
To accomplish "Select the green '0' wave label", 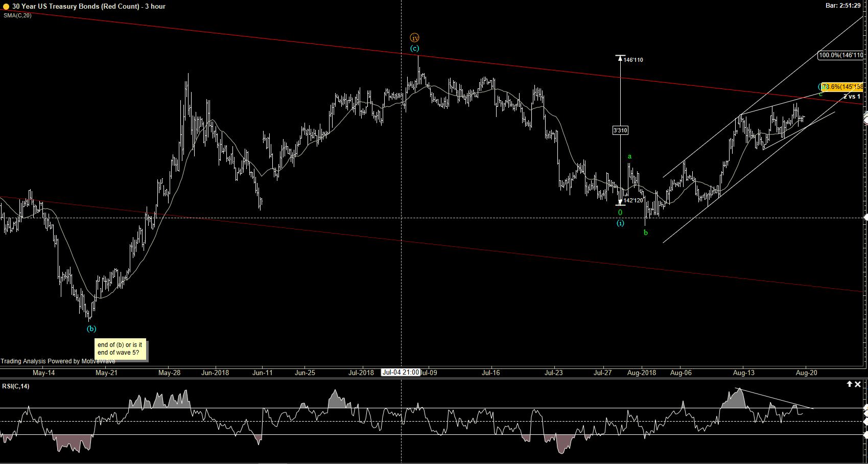I will coord(620,213).
